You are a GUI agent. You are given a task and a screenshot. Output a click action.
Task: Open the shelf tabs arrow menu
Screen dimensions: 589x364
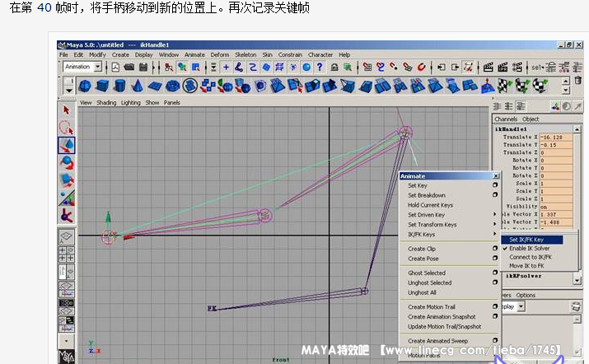(68, 90)
